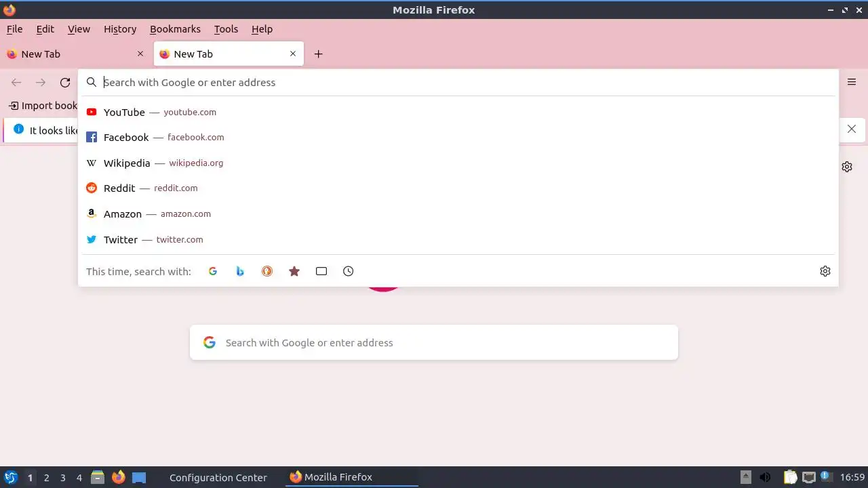The height and width of the screenshot is (488, 868).
Task: Open the taskbar start menu icon
Action: [10, 477]
